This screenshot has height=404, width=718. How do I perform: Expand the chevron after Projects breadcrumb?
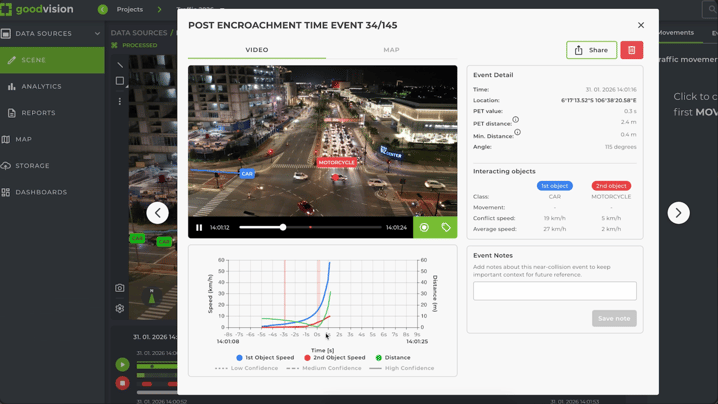point(159,9)
